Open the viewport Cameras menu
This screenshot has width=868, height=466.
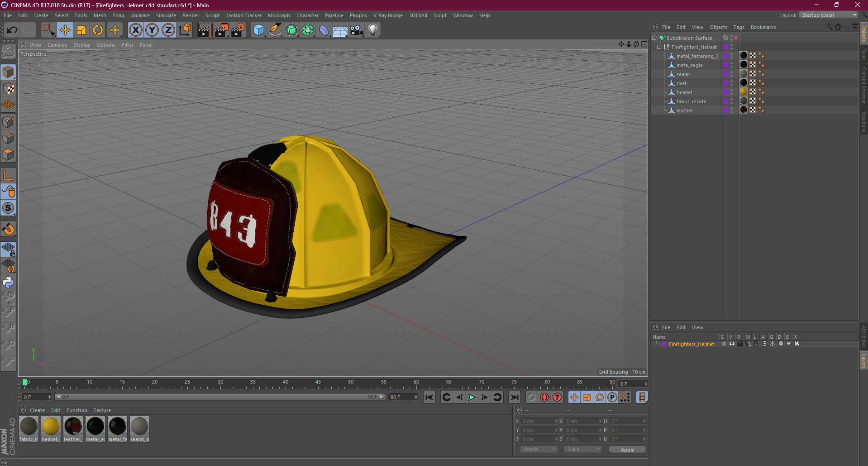(57, 45)
